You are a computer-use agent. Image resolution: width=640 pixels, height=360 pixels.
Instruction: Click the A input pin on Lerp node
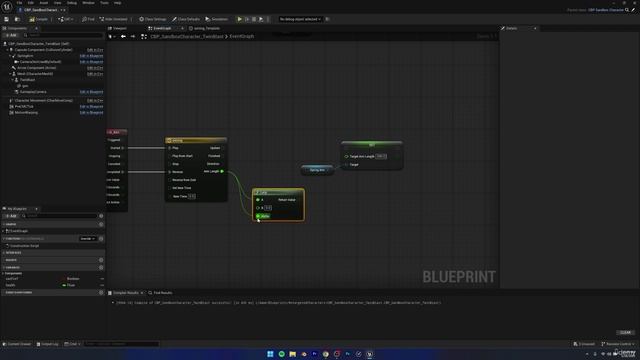(x=258, y=200)
